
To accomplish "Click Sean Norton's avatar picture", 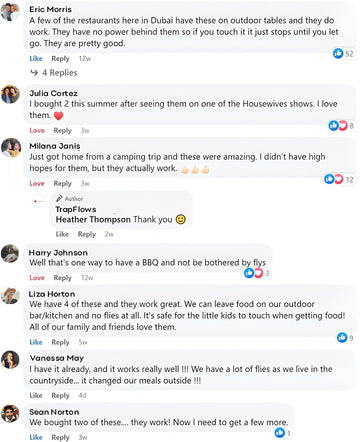I will click(10, 414).
